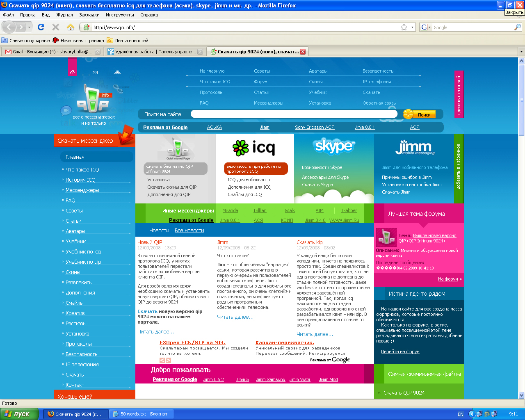Click Учебник по qip in the sidebar

[x=83, y=262]
